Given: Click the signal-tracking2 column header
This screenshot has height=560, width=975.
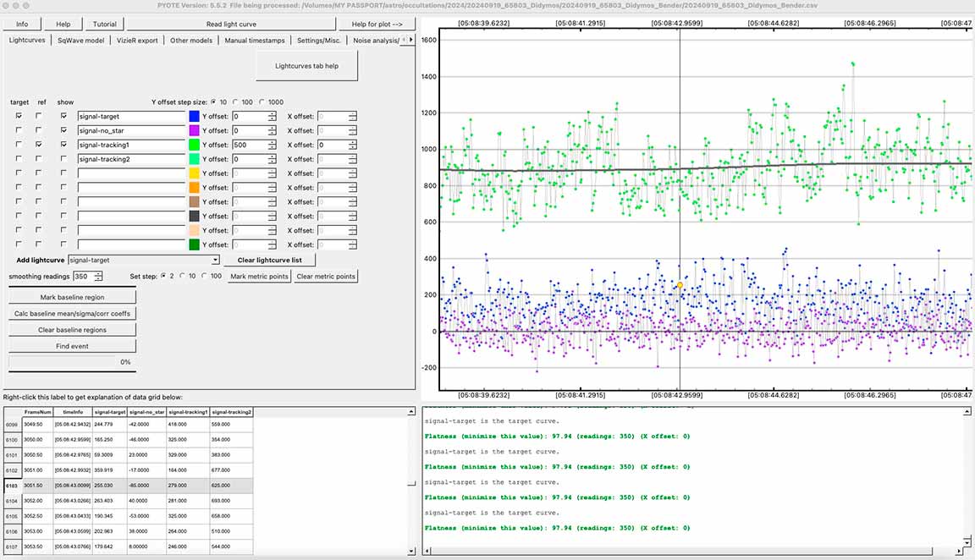Looking at the screenshot, I should click(x=231, y=412).
